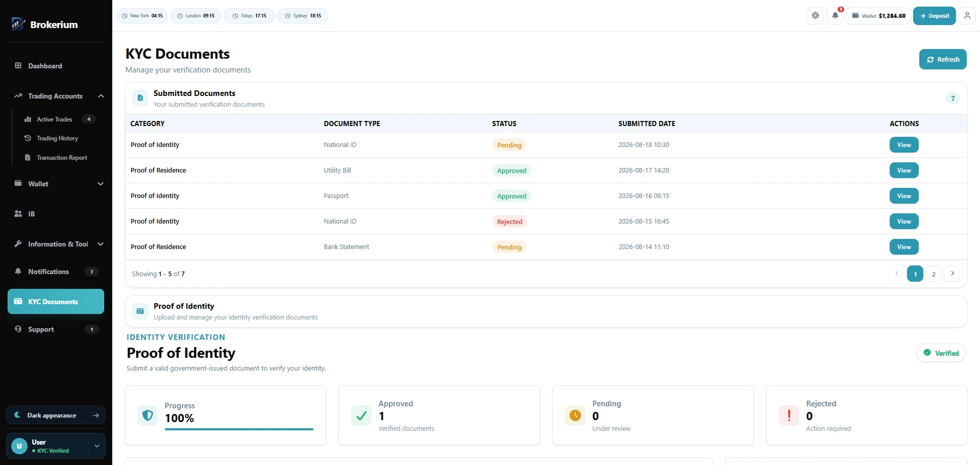This screenshot has width=980, height=465.
Task: Click the Rejected exclamation icon
Action: click(x=789, y=415)
